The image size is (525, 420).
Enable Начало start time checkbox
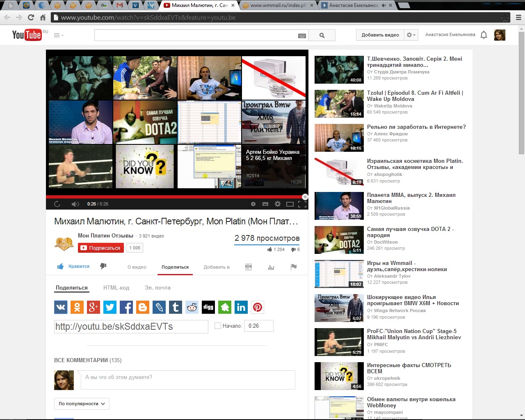(218, 326)
